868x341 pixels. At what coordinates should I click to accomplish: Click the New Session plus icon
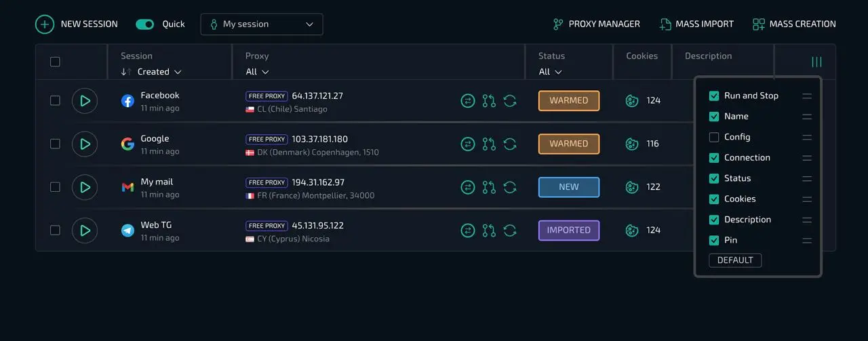click(45, 24)
